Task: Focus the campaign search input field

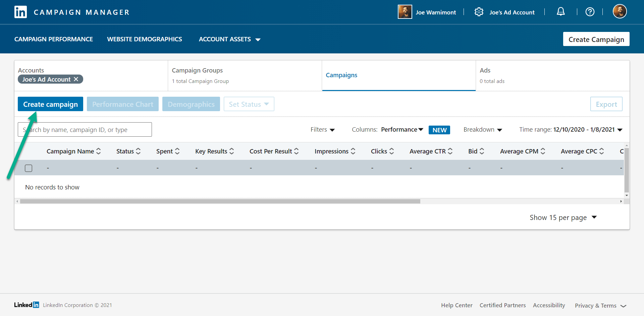Action: (85, 130)
